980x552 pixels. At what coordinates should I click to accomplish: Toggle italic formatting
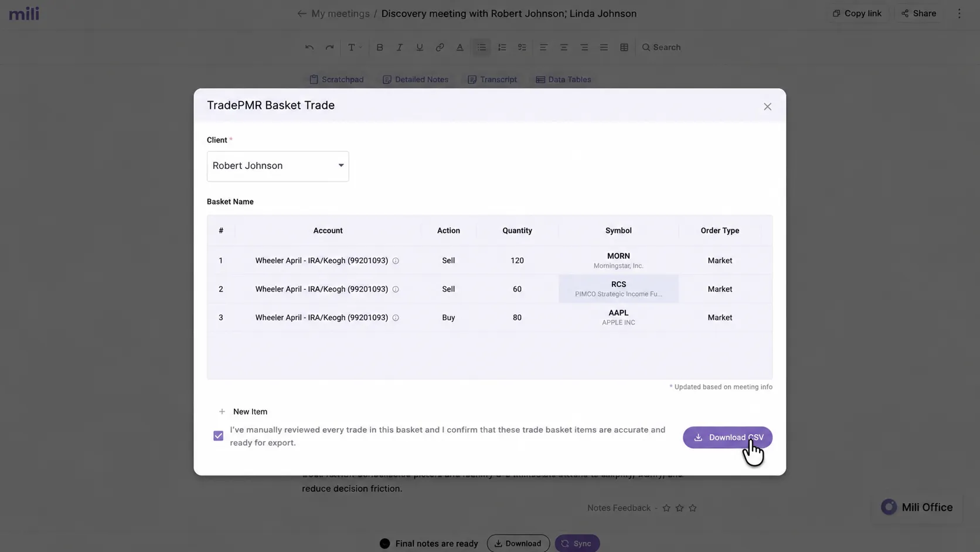click(x=400, y=48)
